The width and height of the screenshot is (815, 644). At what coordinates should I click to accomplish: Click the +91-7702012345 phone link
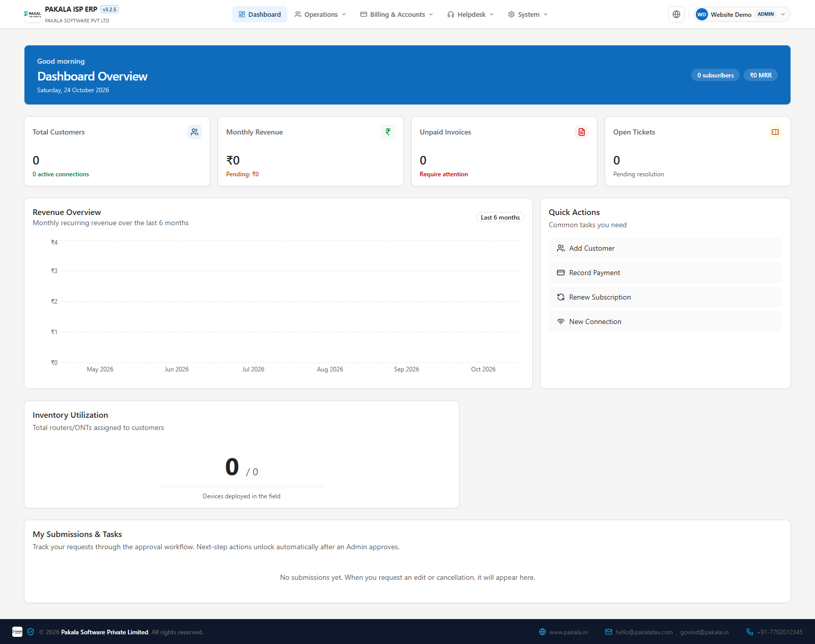tap(779, 632)
